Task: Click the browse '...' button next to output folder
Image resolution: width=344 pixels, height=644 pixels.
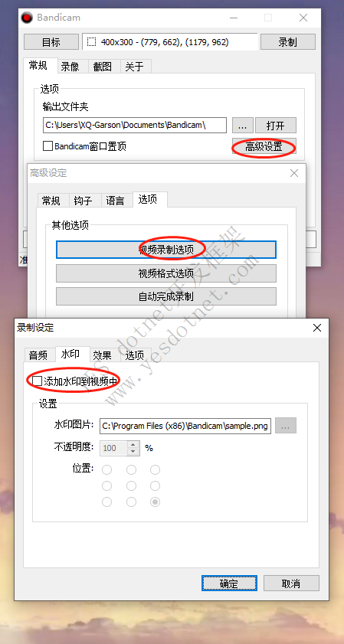Action: [x=242, y=126]
